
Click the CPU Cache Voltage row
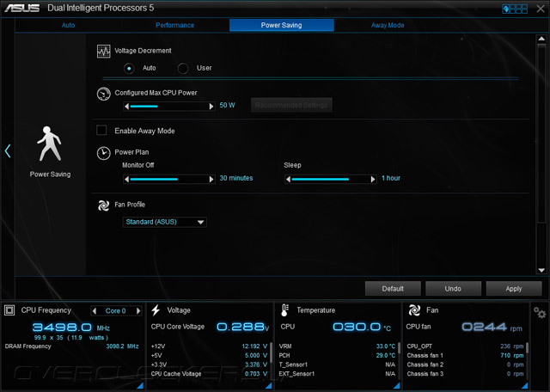(x=209, y=374)
